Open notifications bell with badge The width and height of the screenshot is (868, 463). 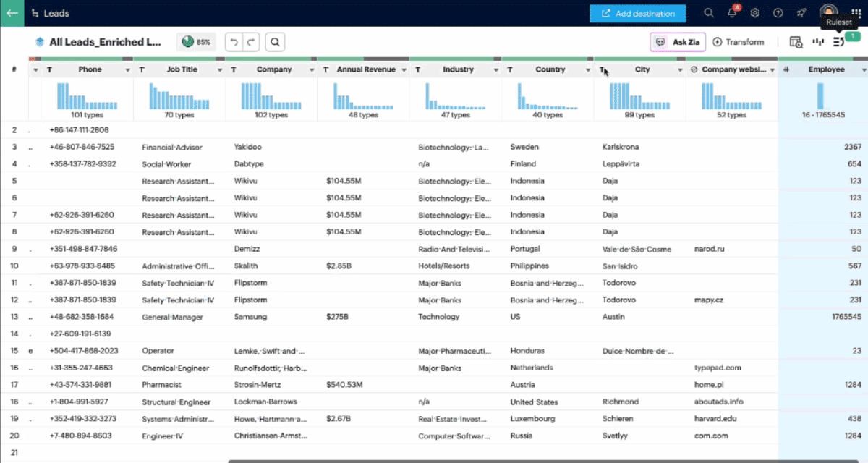(x=732, y=13)
